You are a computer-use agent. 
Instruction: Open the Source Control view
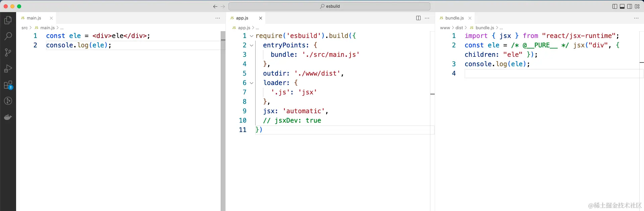pos(8,52)
